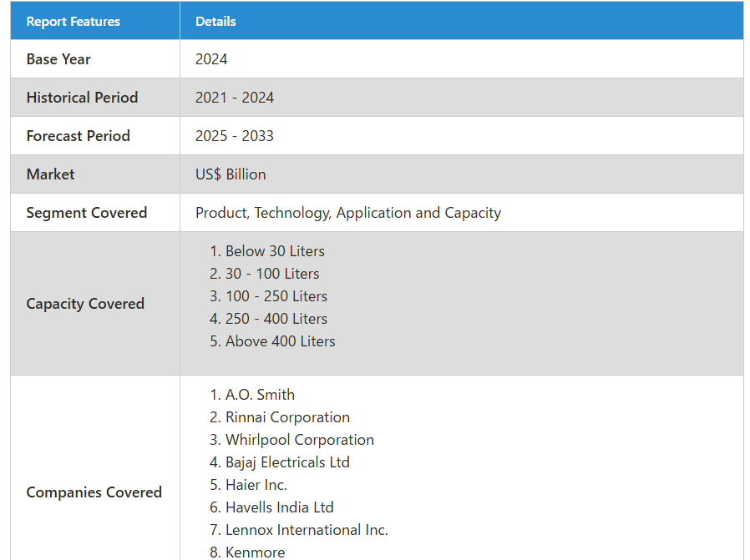Select the 'Companies Covered' row label
This screenshot has width=750, height=560.
94,492
